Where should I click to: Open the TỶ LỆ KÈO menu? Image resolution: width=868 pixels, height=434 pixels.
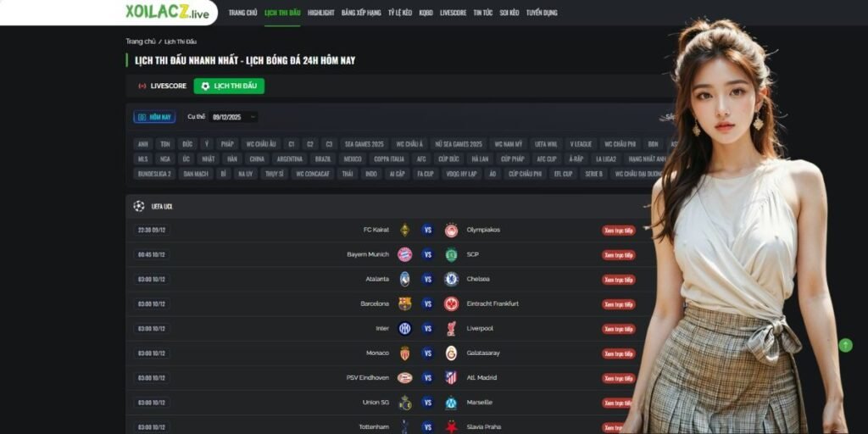[x=400, y=12]
